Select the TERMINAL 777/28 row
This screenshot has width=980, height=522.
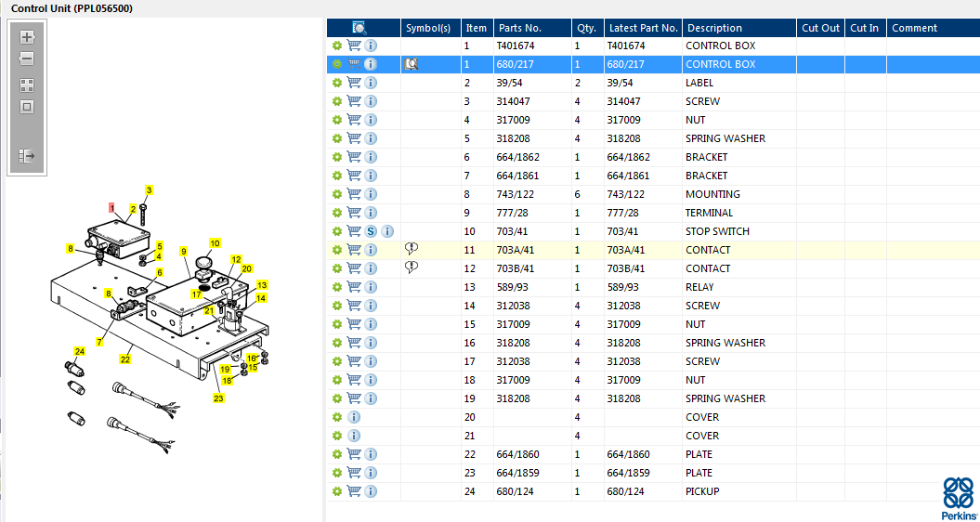pos(653,213)
